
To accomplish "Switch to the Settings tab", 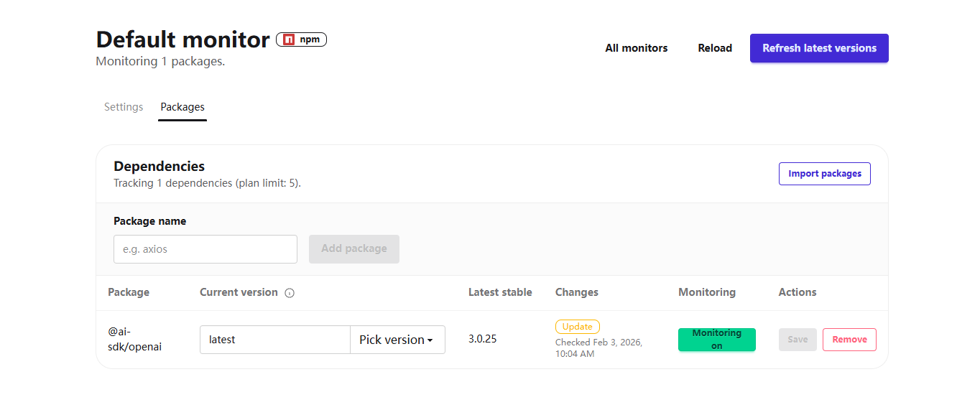I will pyautogui.click(x=124, y=107).
